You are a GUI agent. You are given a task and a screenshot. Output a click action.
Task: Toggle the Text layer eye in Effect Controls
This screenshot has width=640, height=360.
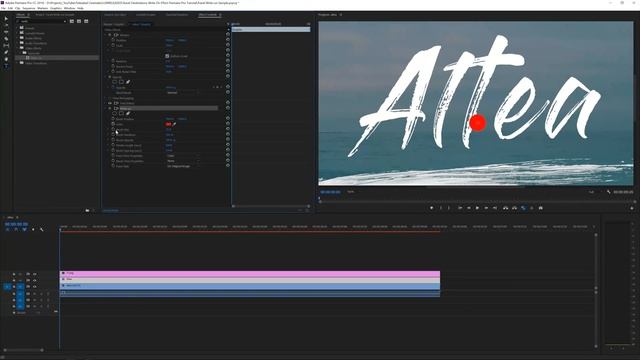(110, 103)
